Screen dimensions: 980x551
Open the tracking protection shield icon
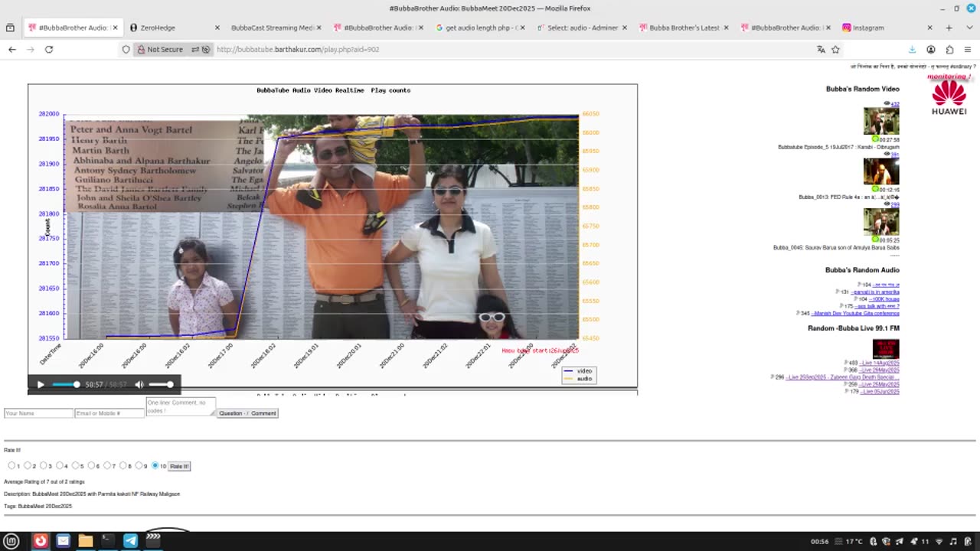point(126,49)
